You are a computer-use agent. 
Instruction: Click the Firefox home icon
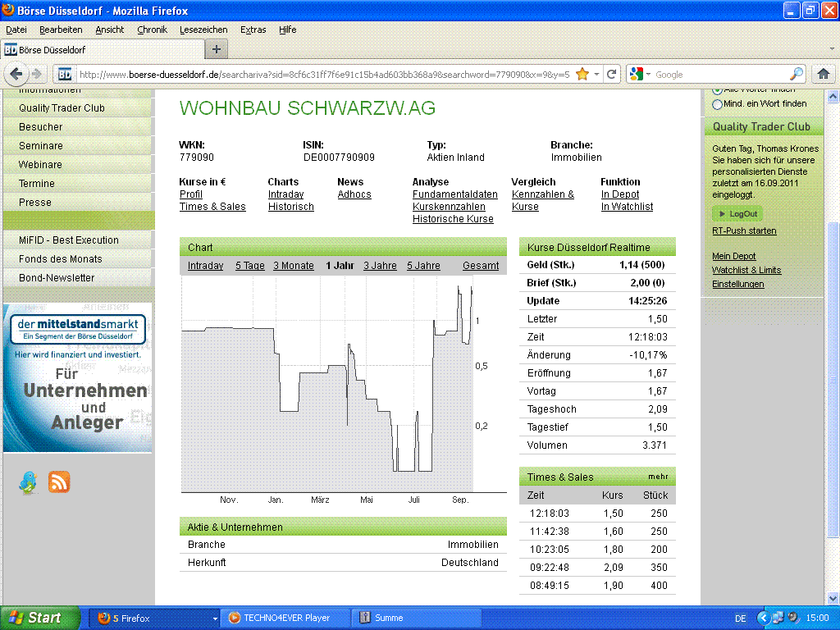823,73
